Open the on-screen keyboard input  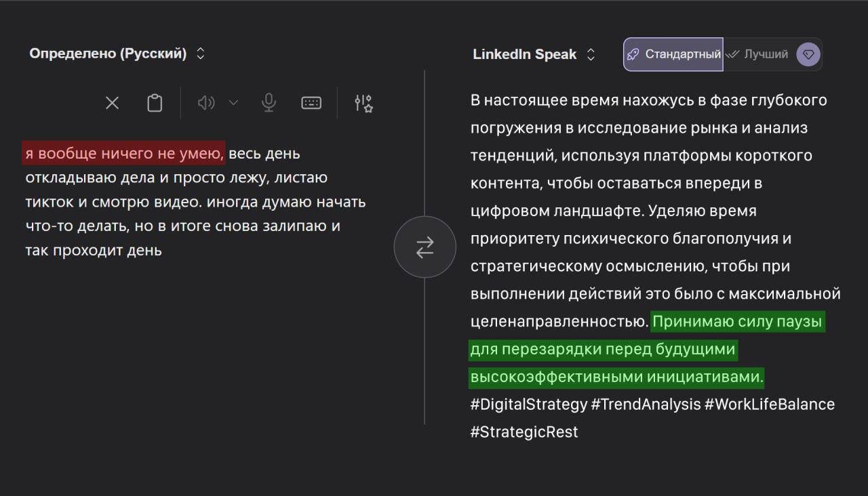coord(311,102)
